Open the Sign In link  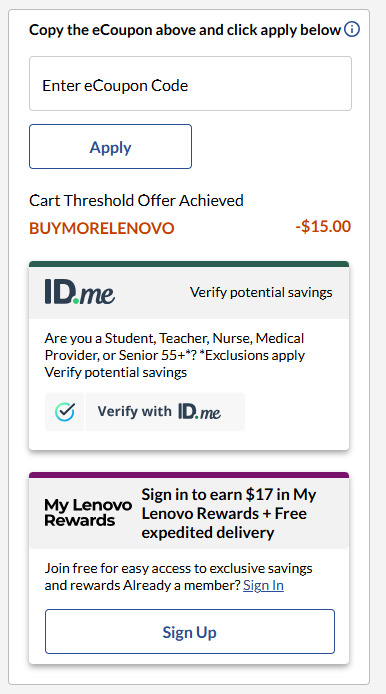263,586
